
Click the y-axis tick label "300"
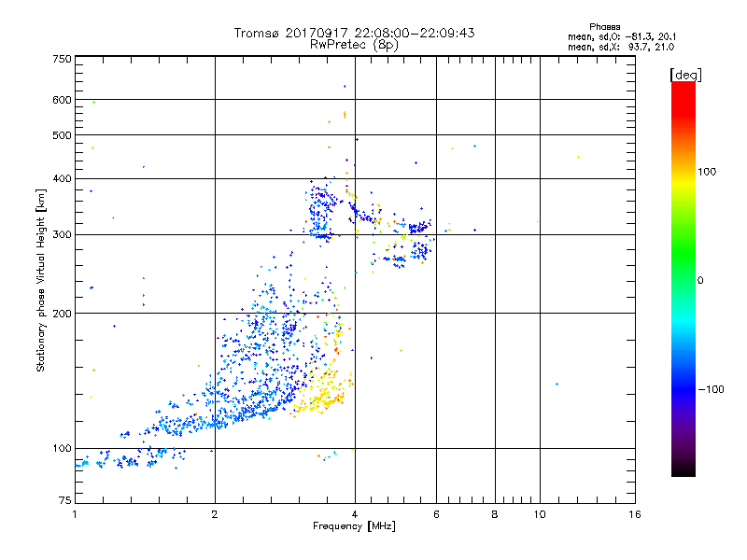tap(62, 234)
